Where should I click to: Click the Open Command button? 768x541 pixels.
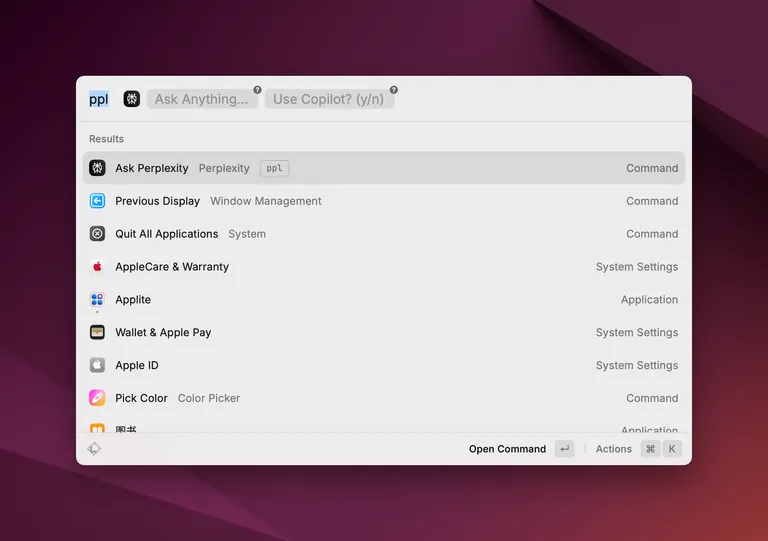507,449
